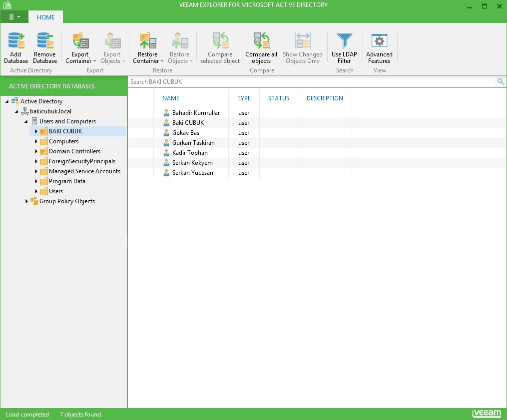Click the Export Objects icon
The width and height of the screenshot is (507, 420).
click(x=112, y=41)
